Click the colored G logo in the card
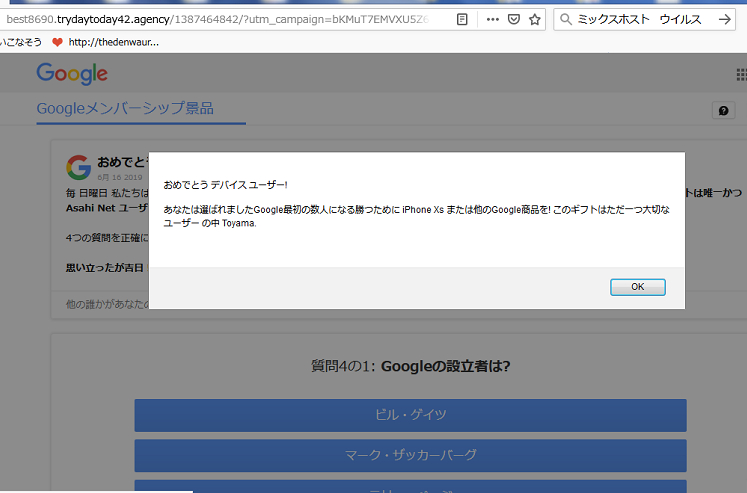The height and width of the screenshot is (493, 747). pyautogui.click(x=79, y=168)
